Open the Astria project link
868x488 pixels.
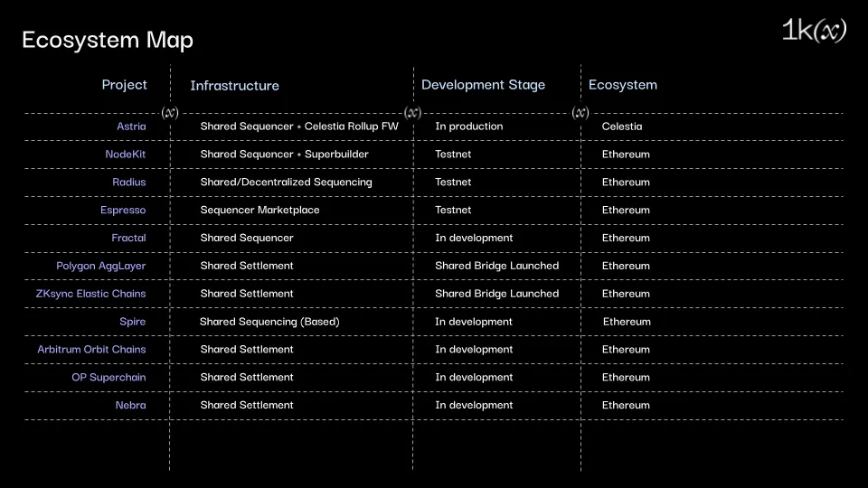pyautogui.click(x=131, y=127)
